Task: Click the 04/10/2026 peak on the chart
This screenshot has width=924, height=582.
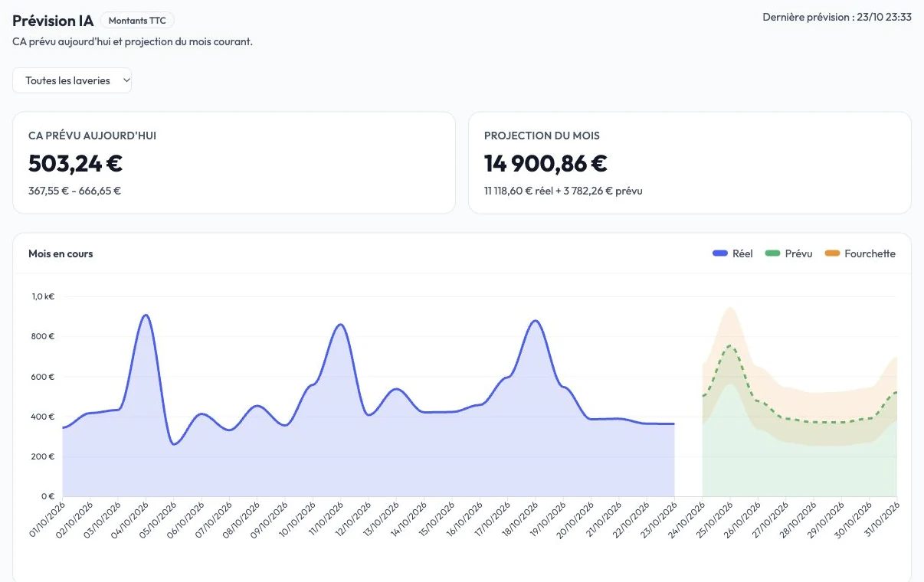Action: (x=146, y=315)
